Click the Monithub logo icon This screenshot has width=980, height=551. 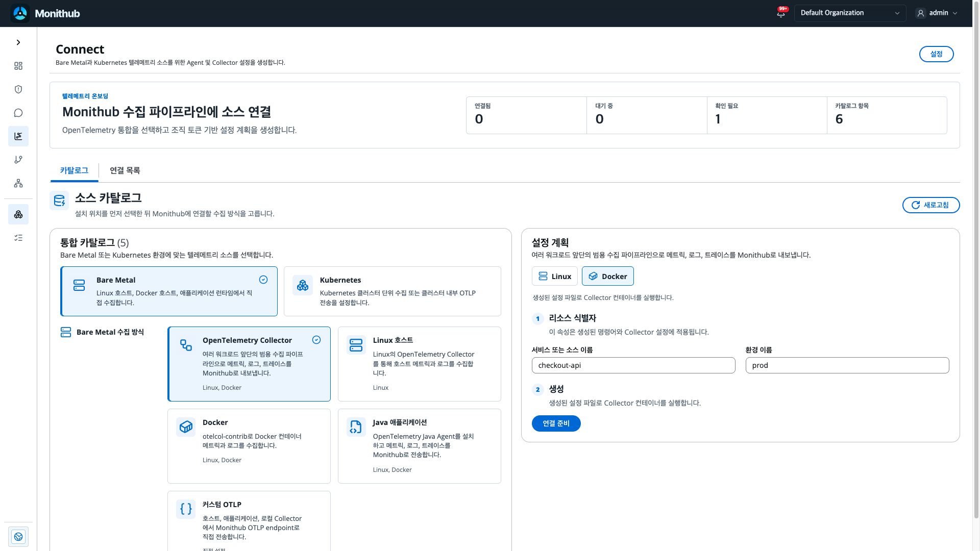pos(20,13)
